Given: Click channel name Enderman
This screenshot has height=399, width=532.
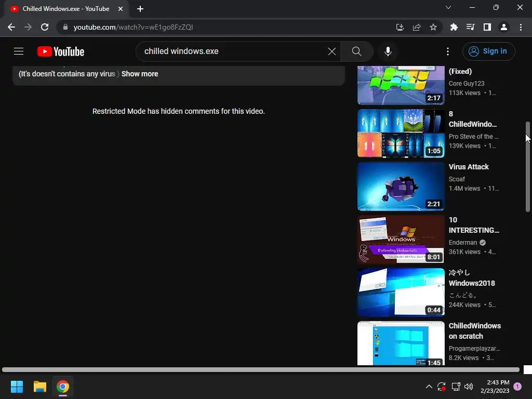Looking at the screenshot, I should [463, 243].
